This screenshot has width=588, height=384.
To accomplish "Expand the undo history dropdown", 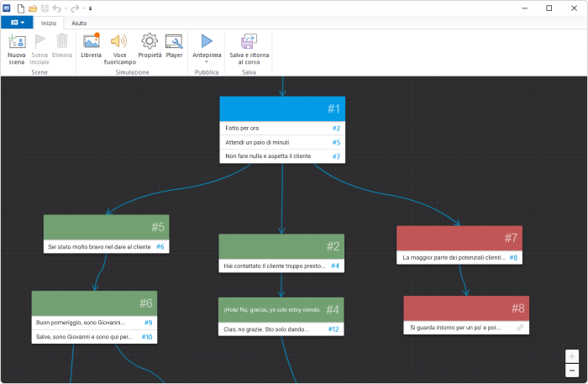I will coord(66,8).
